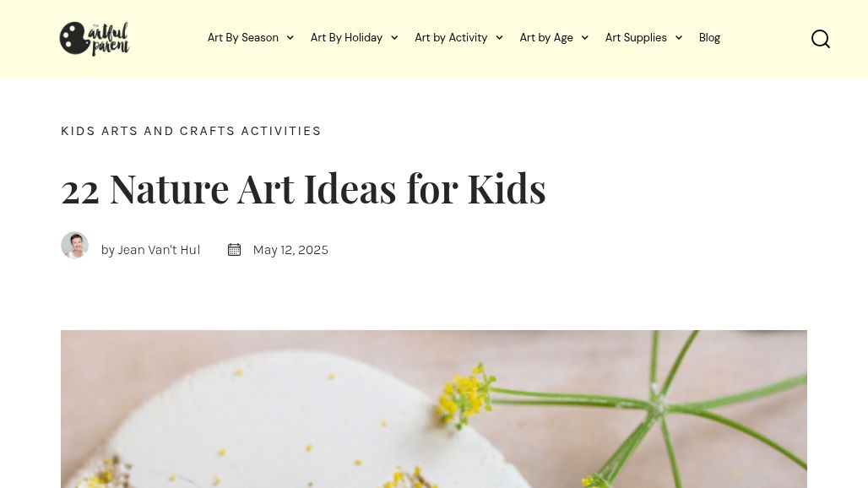
Task: Click the calendar icon beside the date
Action: [234, 249]
